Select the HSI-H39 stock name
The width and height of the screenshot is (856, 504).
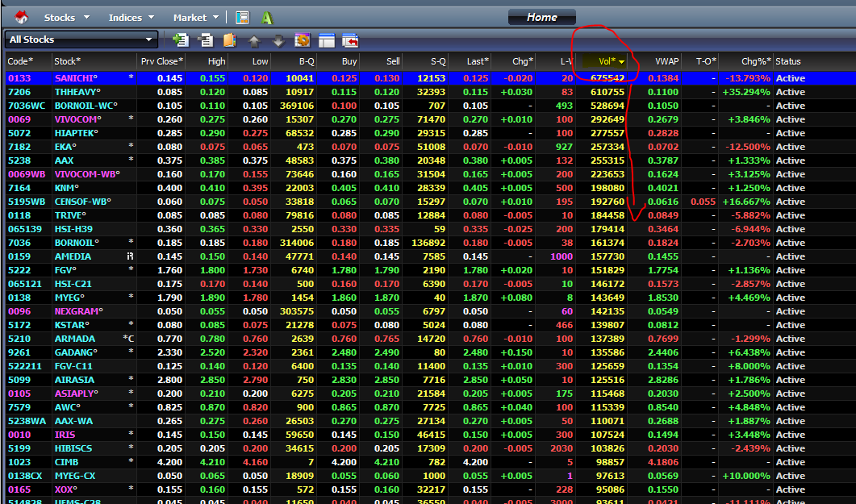tap(73, 229)
